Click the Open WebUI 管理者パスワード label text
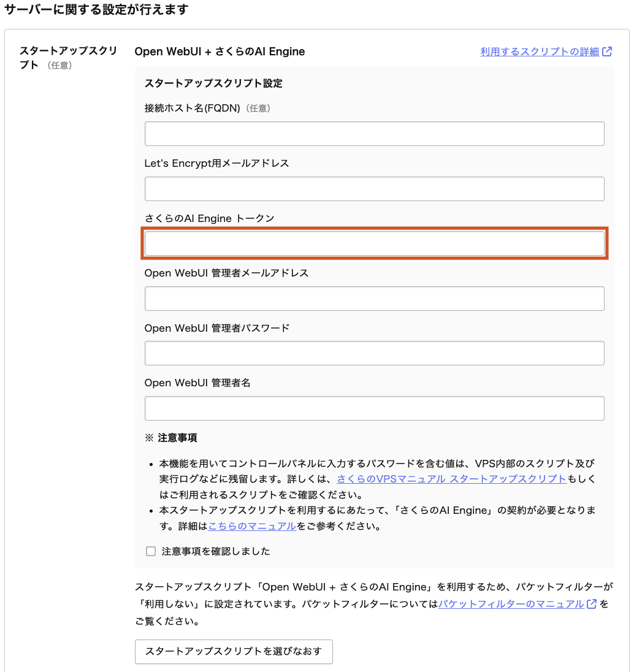Screen dimensions: 634x672 (216, 328)
